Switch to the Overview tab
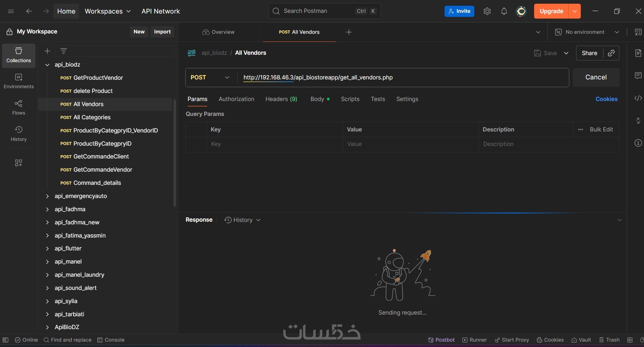This screenshot has width=644, height=347. coord(218,32)
